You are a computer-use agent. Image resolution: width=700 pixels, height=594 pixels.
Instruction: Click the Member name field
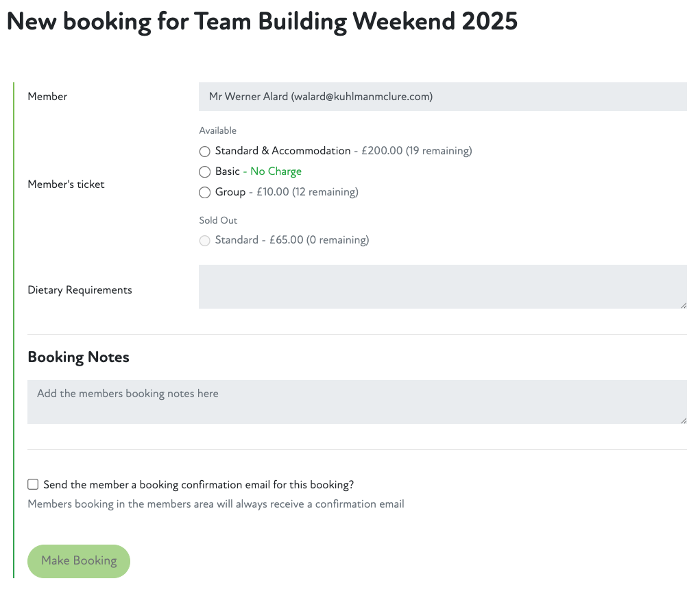tap(442, 97)
